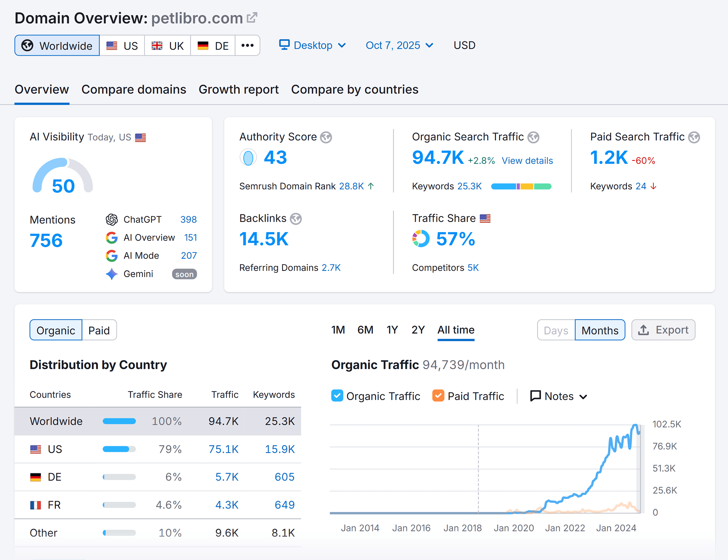Viewport: 728px width, 560px height.
Task: Uncheck the Paid Traffic checkbox
Action: pyautogui.click(x=439, y=396)
